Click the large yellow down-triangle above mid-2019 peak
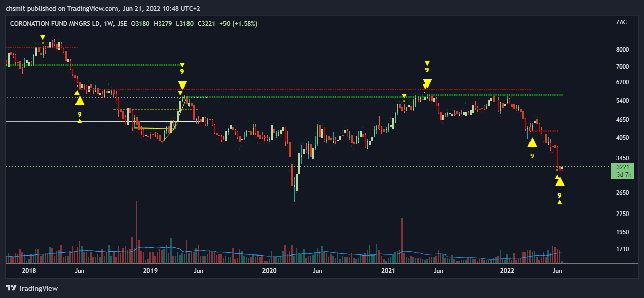The image size is (644, 298). (182, 85)
